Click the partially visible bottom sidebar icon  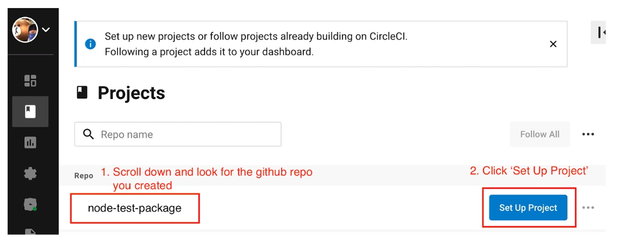(x=30, y=232)
